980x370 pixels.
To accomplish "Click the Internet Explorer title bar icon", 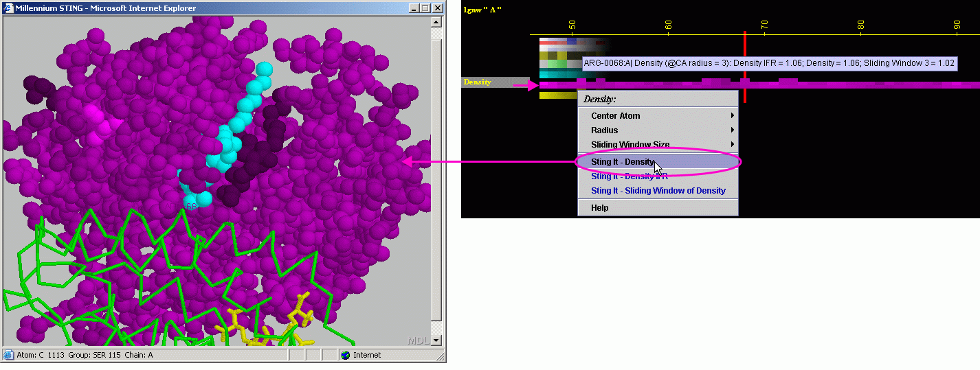I will tap(9, 8).
